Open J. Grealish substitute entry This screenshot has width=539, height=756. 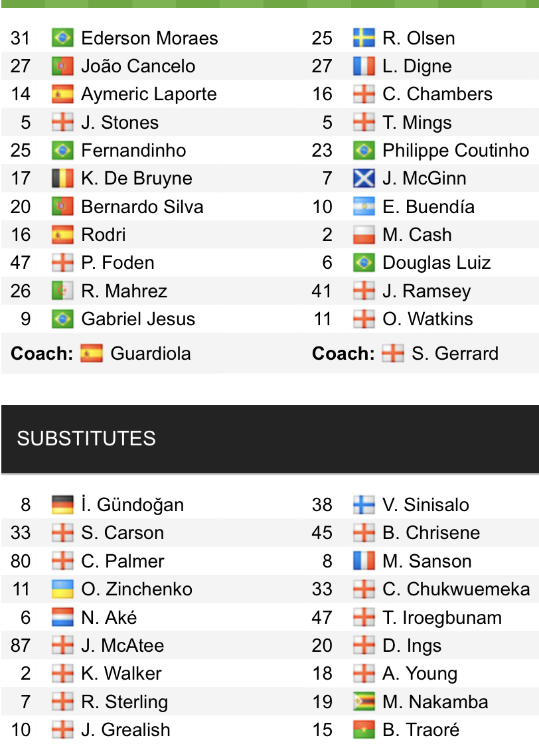[x=126, y=730]
